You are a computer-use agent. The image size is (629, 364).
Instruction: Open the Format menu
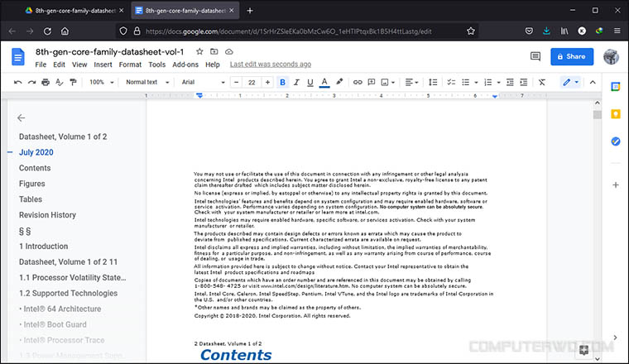(x=130, y=65)
